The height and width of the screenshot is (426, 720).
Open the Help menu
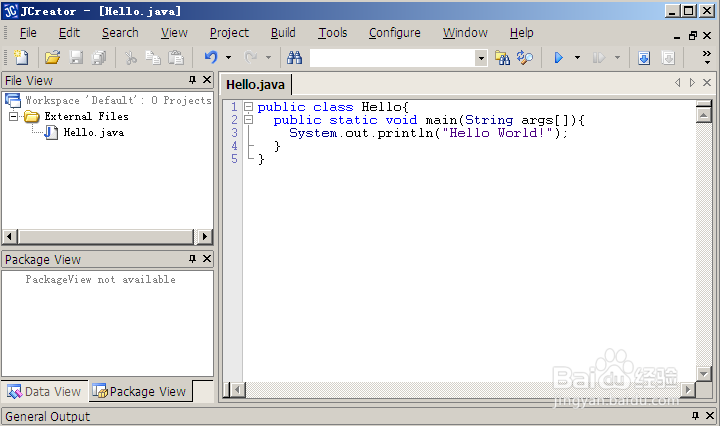[x=522, y=33]
